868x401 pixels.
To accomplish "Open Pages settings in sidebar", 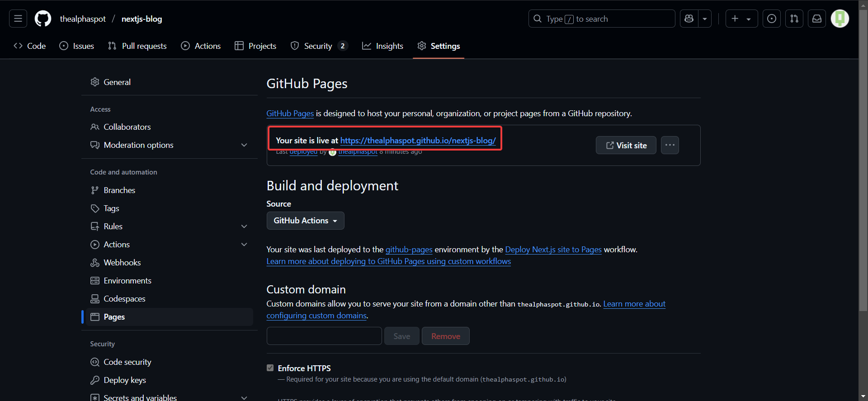I will point(170,317).
